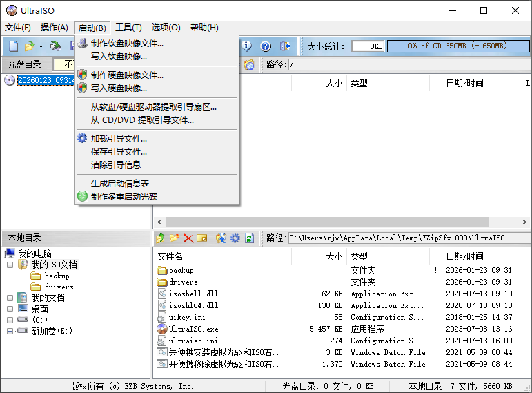Select 从 CD/DVD 提取引导文件...
The width and height of the screenshot is (532, 393).
coord(157,120)
